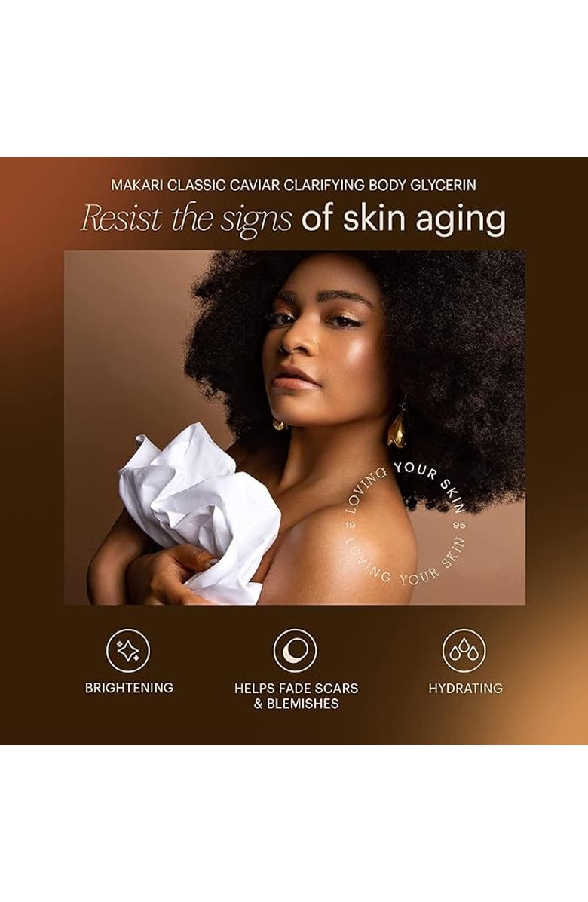Screen dimensions: 588x902
Task: Tap the '95' on the circular badge
Action: [459, 525]
